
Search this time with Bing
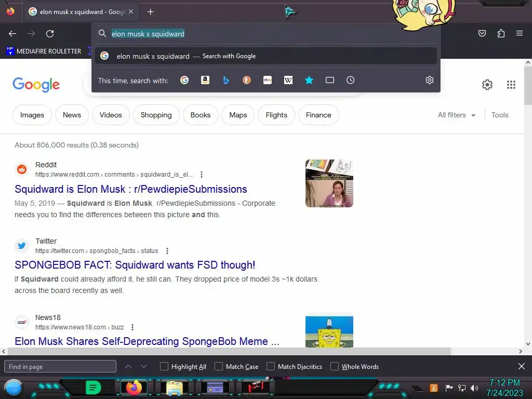click(x=226, y=80)
